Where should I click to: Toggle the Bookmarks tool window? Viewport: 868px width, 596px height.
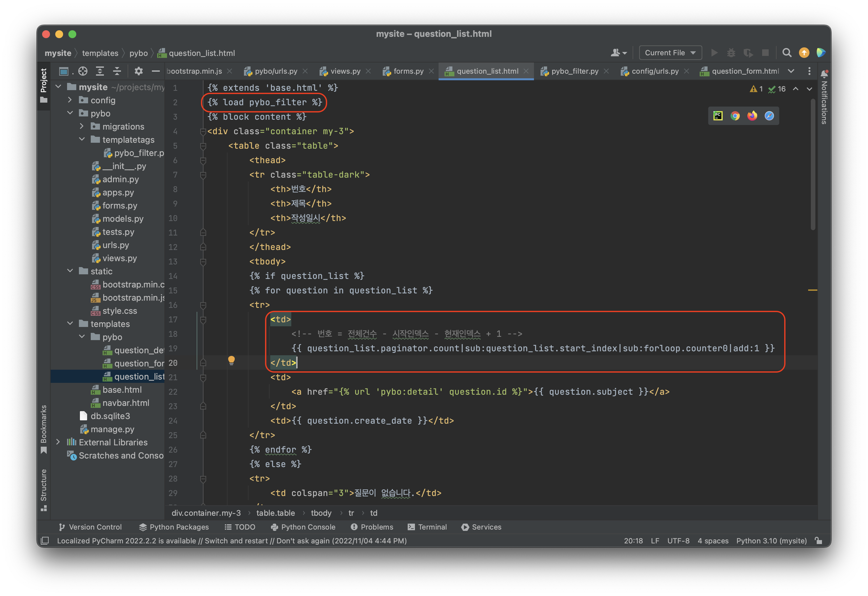point(44,429)
